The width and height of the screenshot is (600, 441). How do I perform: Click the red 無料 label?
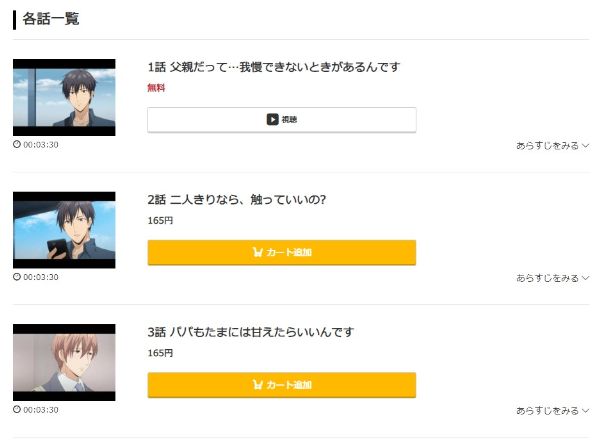(156, 88)
